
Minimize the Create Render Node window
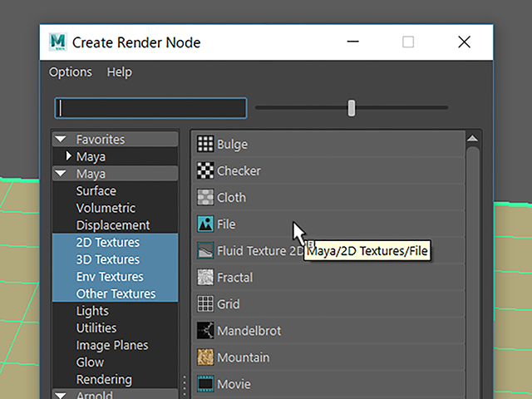point(352,42)
